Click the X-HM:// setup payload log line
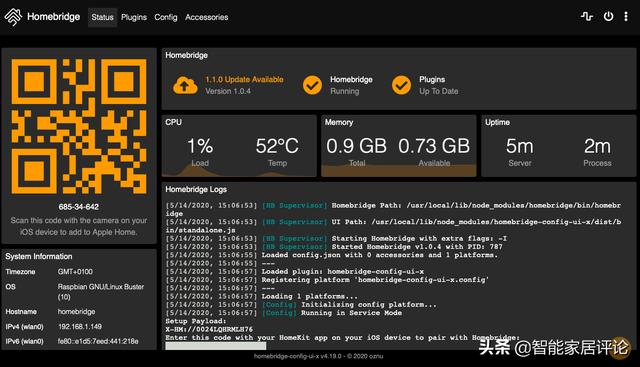The image size is (640, 367). point(209,329)
